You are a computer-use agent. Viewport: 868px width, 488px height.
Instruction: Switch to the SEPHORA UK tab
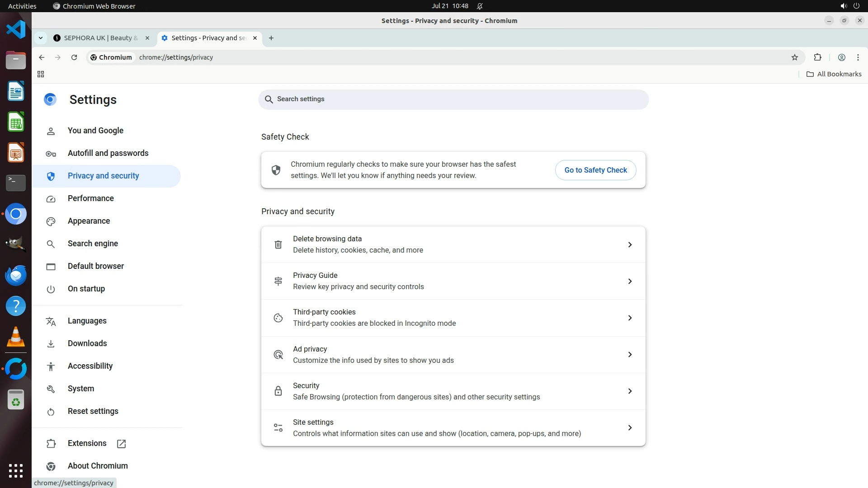tap(100, 38)
